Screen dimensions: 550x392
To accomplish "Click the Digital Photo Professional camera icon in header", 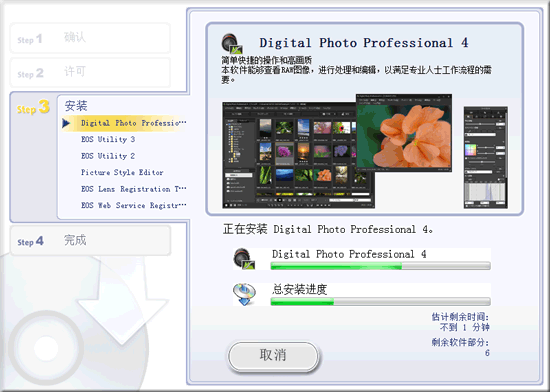I will point(232,44).
